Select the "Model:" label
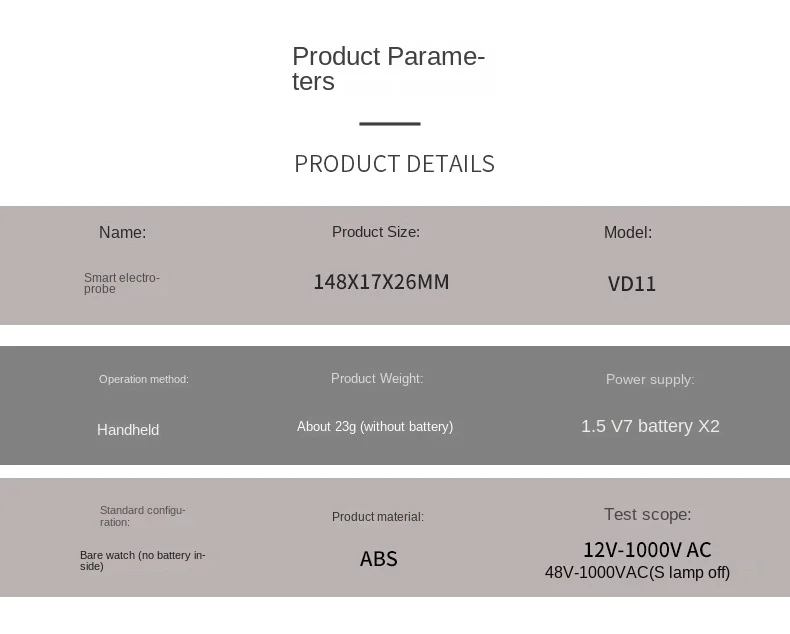 [628, 233]
